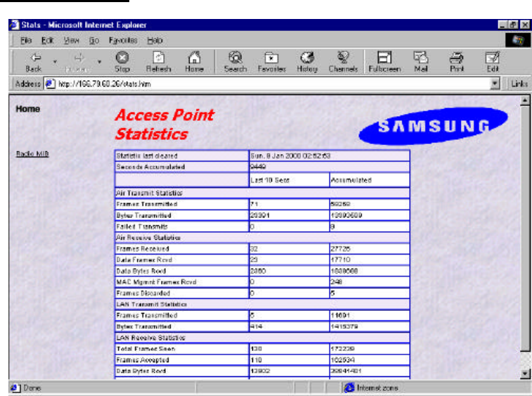Go back with the Back toolbar button
The image size is (532, 396).
34,62
